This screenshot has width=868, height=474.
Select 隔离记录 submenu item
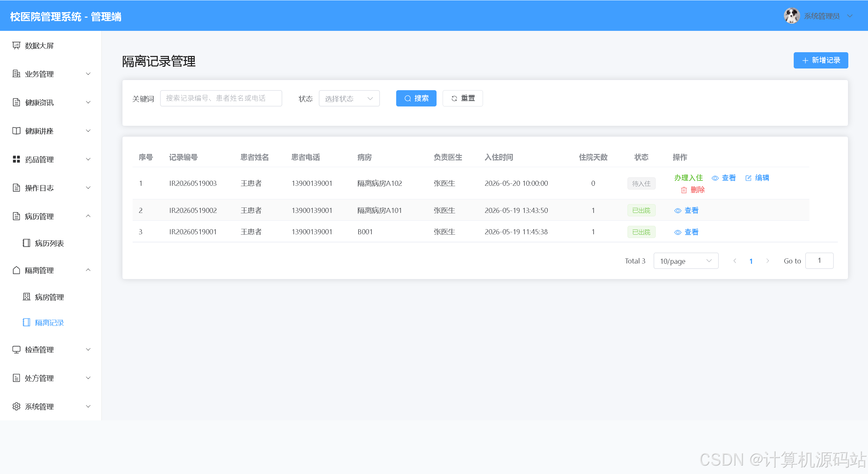pos(51,322)
